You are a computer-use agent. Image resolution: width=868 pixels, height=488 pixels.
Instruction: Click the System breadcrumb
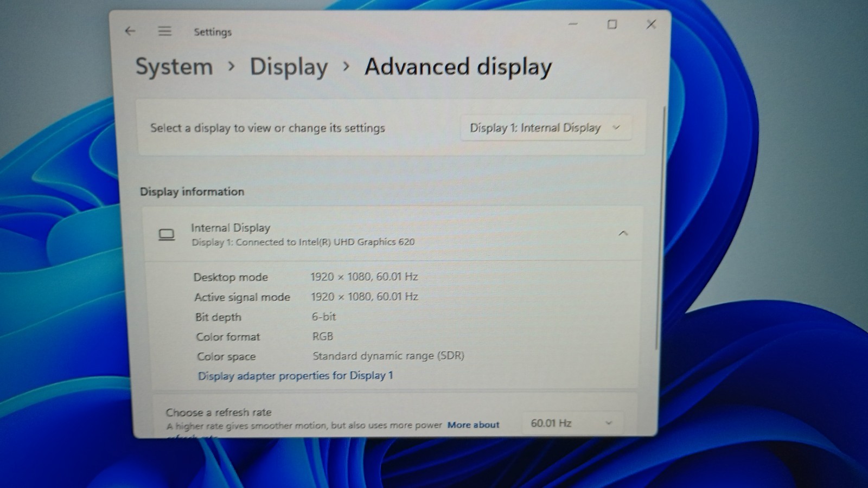pos(174,67)
